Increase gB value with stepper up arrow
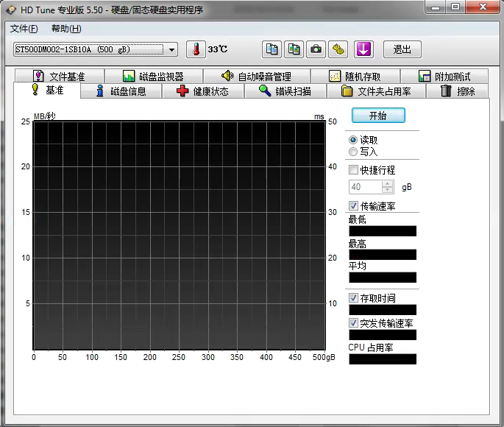Screen dimensions: 504x427 click(x=388, y=183)
